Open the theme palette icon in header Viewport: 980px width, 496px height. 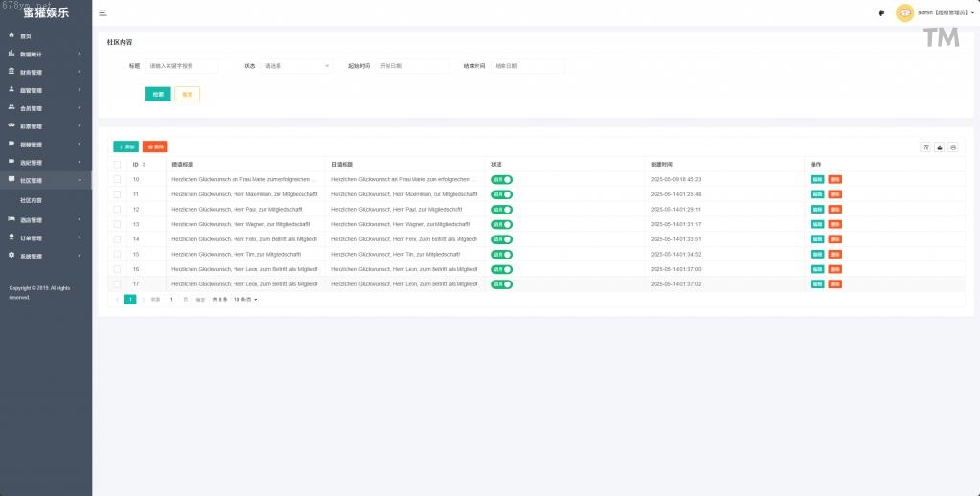tap(880, 13)
